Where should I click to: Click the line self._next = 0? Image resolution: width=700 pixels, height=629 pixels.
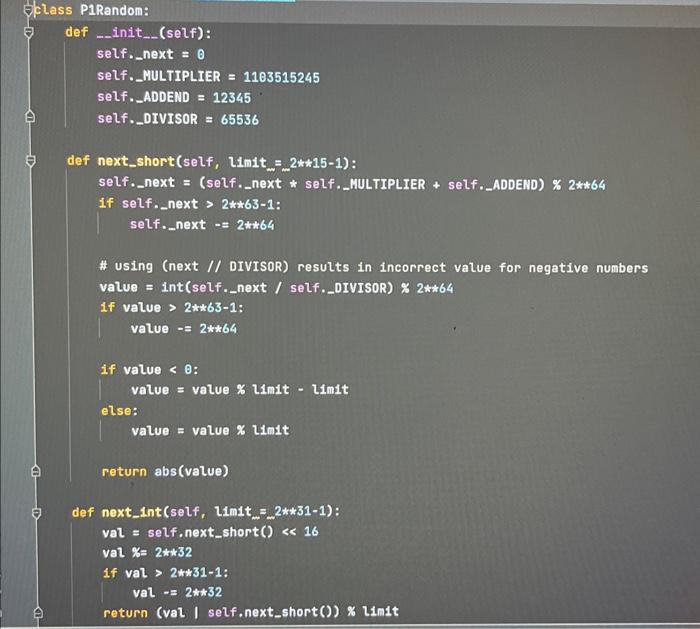151,54
